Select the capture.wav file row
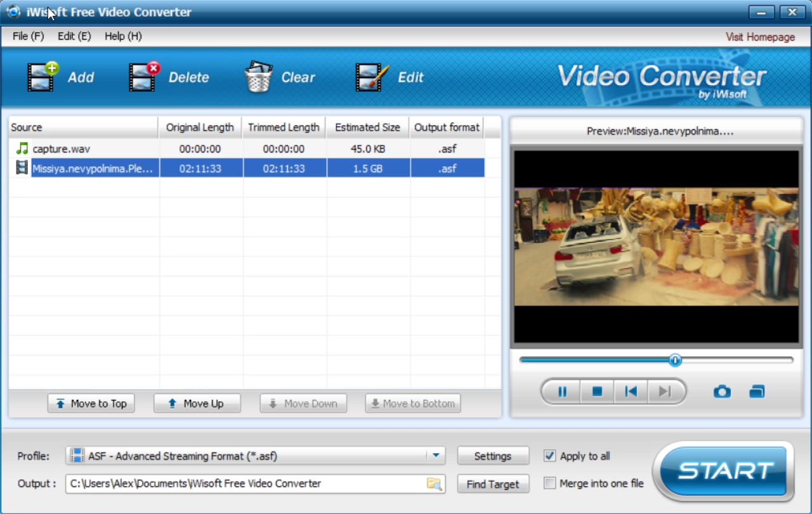 pos(247,149)
